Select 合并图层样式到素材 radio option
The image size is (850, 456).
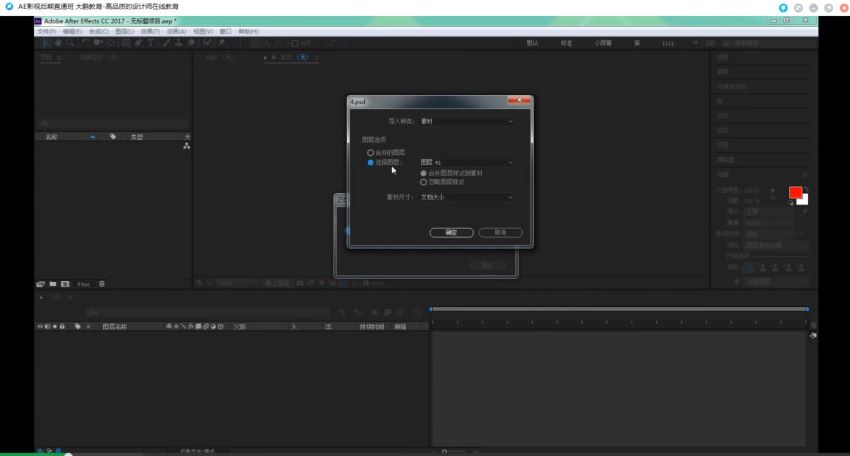[423, 173]
